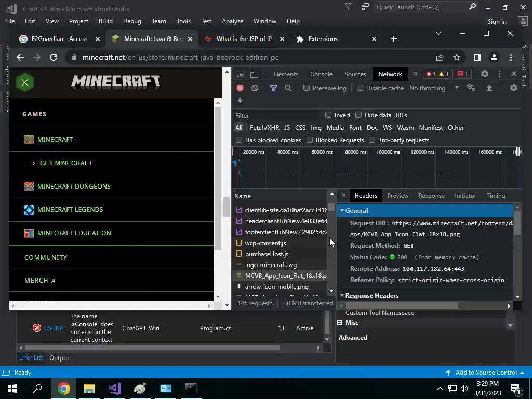The image size is (532, 399).
Task: Click the Export HAR download arrow icon
Action: 240,101
